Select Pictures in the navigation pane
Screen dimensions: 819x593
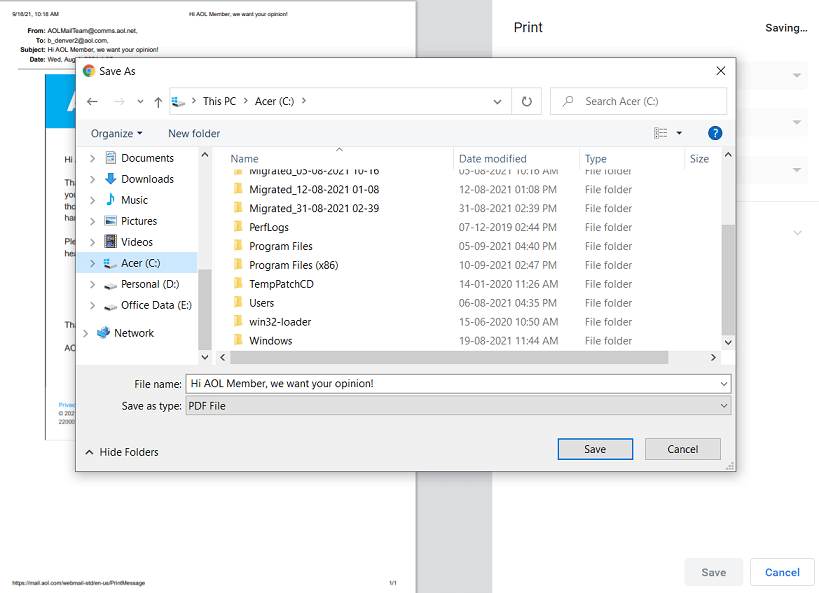tap(138, 220)
